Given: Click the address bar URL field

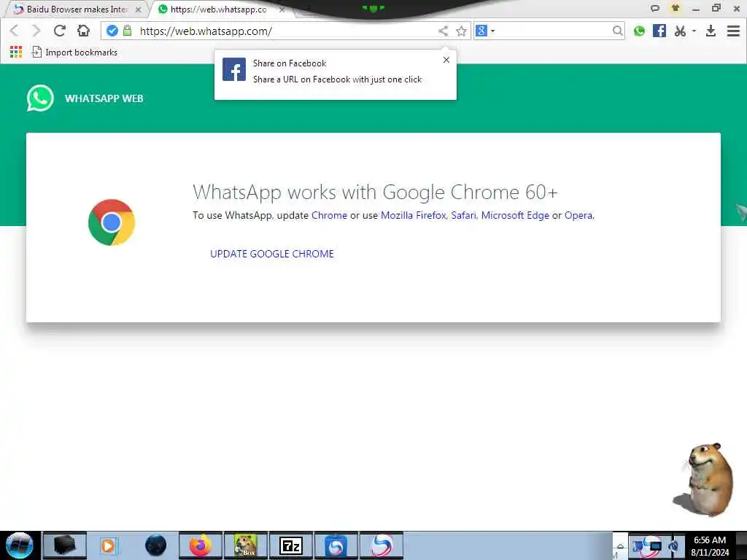Looking at the screenshot, I should [x=286, y=31].
